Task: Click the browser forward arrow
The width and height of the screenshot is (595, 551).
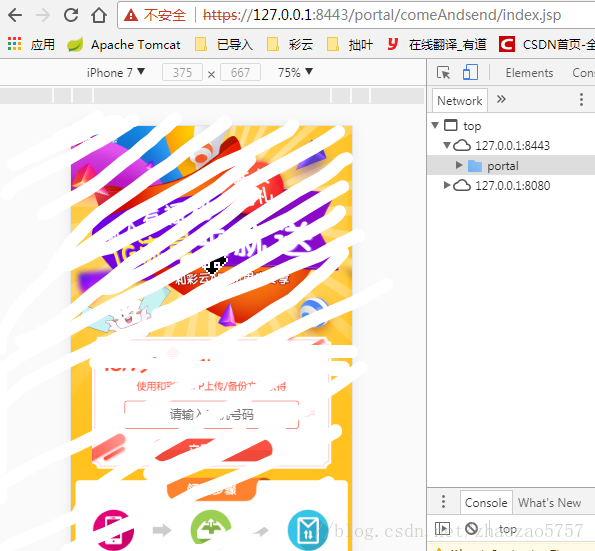Action: tap(43, 15)
